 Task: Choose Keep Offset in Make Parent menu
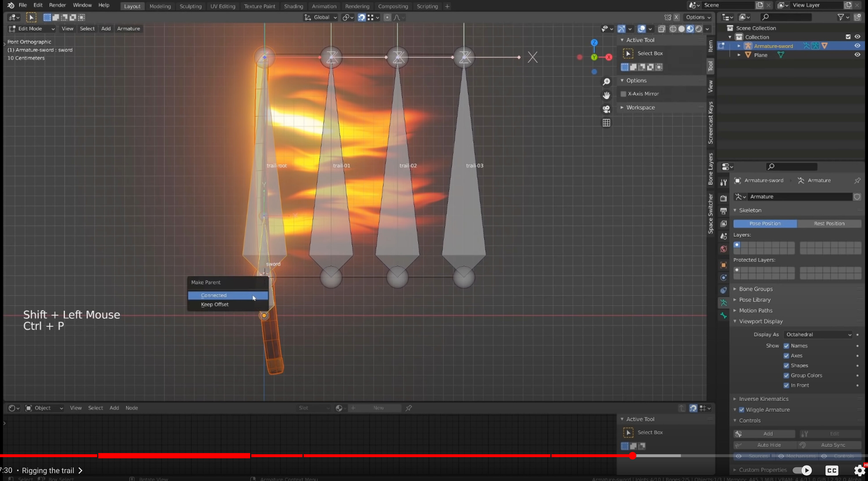tap(228, 304)
